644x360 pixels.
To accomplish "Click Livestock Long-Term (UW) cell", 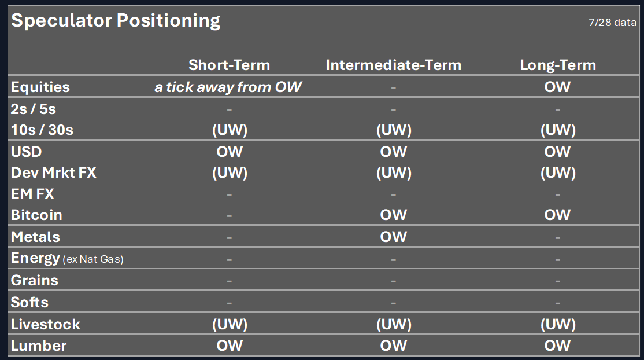I will pyautogui.click(x=558, y=325).
